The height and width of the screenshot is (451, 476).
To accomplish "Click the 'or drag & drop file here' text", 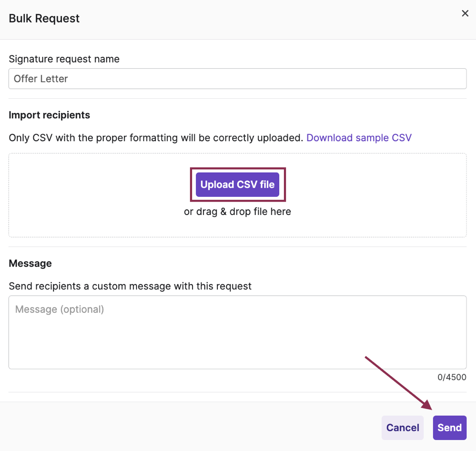I will click(237, 211).
